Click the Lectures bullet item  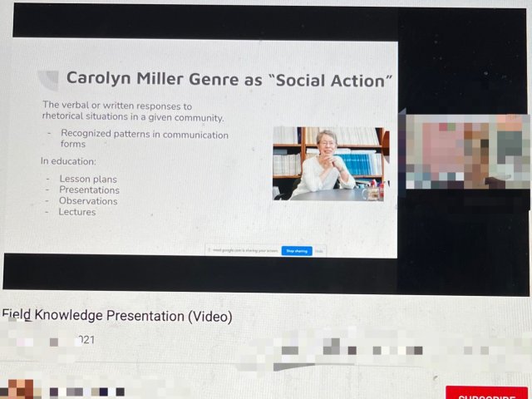pos(76,212)
